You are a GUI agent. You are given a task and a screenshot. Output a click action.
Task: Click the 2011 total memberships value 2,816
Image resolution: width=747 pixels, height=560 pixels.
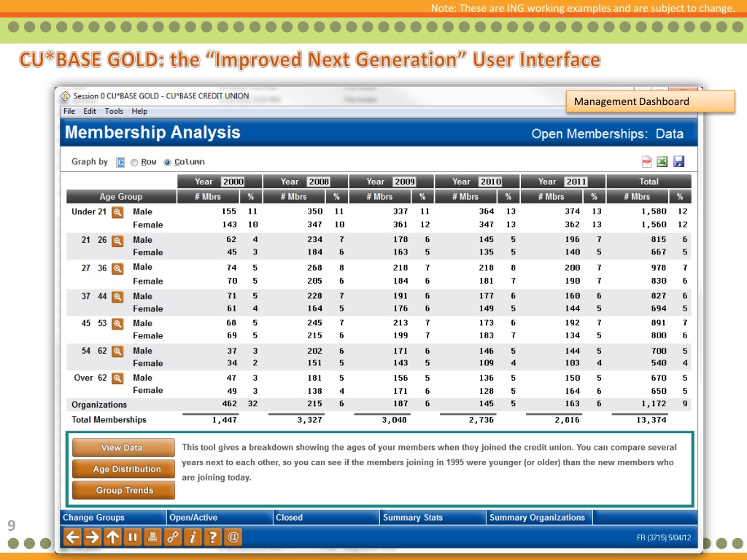tap(567, 420)
